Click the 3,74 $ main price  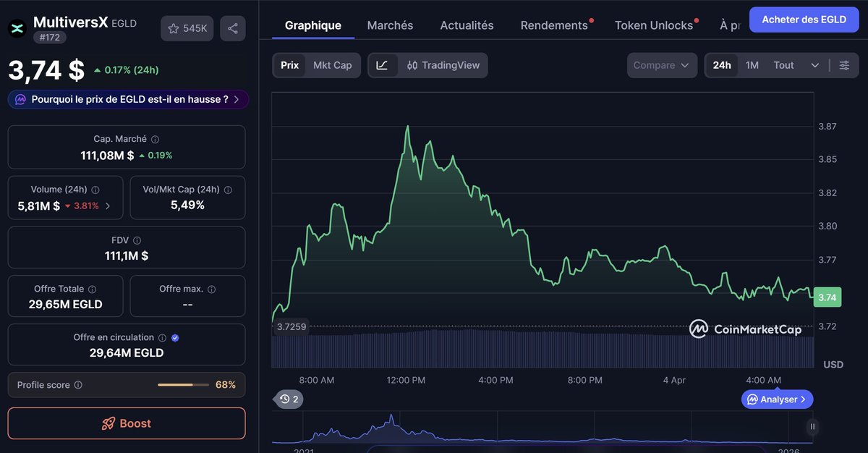coord(46,69)
